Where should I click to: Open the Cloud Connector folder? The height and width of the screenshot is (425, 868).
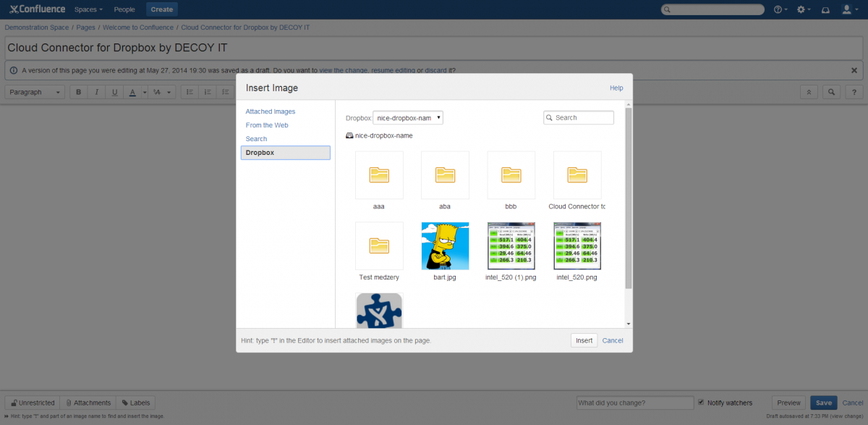point(577,174)
